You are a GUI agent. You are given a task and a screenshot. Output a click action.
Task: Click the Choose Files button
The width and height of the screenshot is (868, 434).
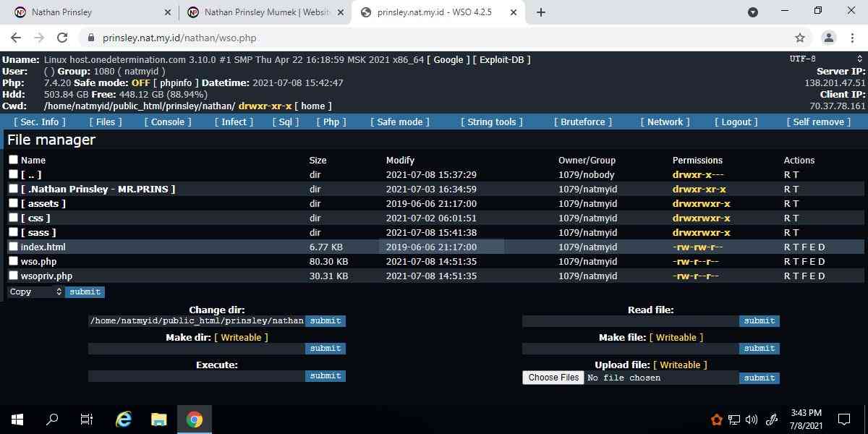(553, 377)
